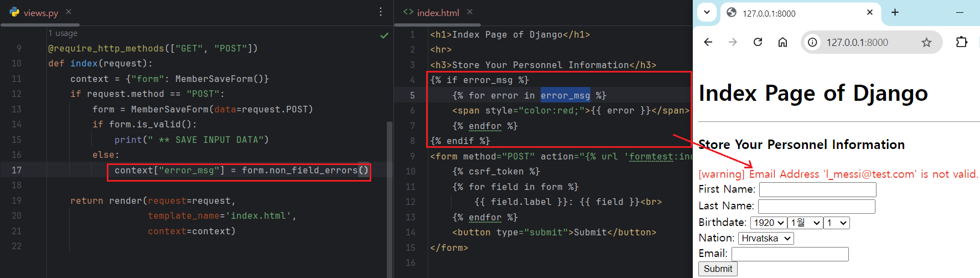Image resolution: width=980 pixels, height=278 pixels.
Task: Expand the browser tab search dropdown
Action: click(707, 12)
